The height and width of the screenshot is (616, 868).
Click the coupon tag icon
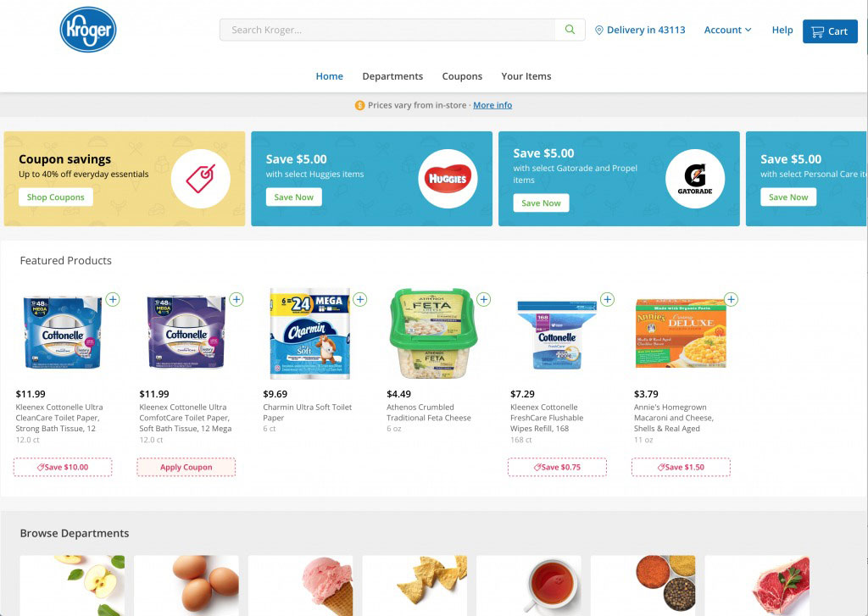point(200,178)
